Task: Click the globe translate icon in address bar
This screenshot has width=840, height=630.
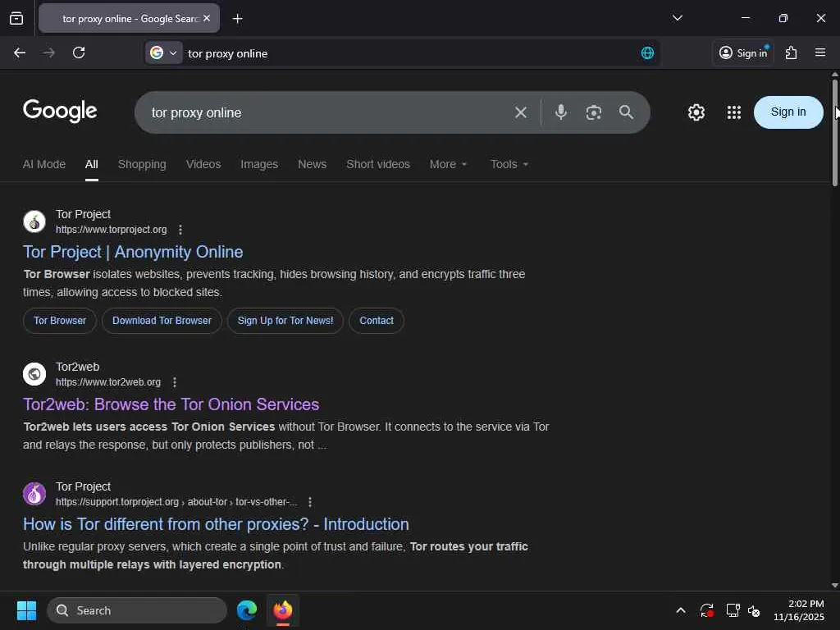Action: pyautogui.click(x=647, y=52)
